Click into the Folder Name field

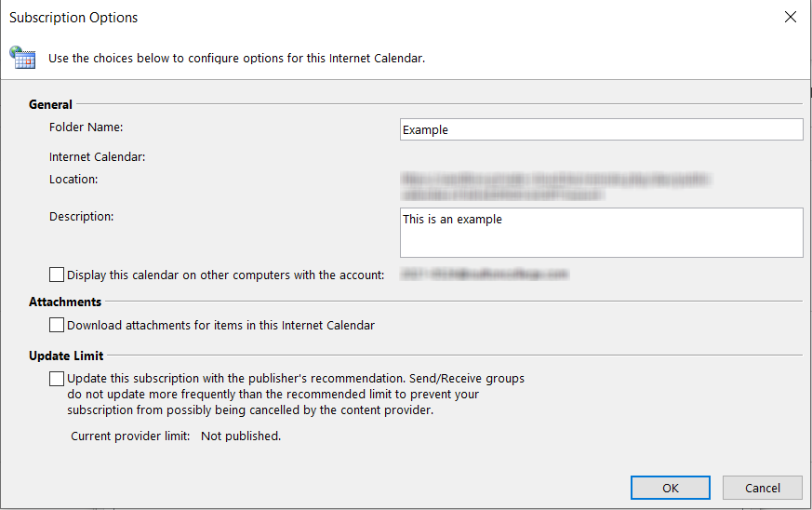(601, 129)
